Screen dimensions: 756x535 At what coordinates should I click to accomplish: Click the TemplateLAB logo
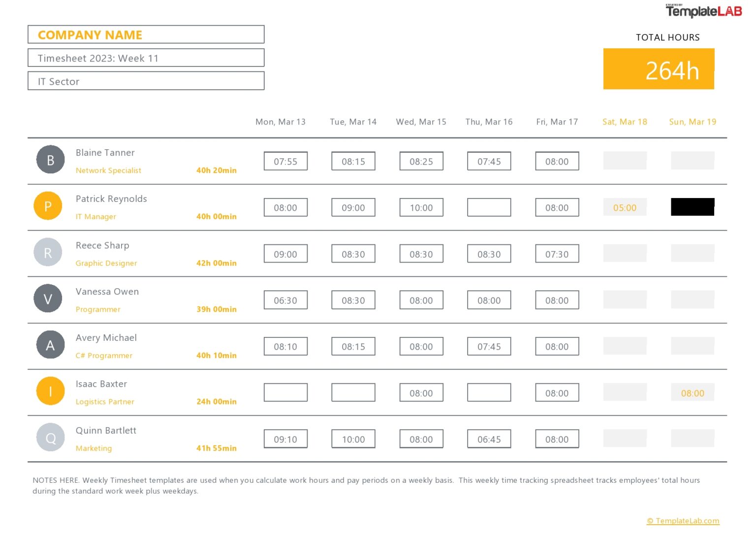click(703, 9)
